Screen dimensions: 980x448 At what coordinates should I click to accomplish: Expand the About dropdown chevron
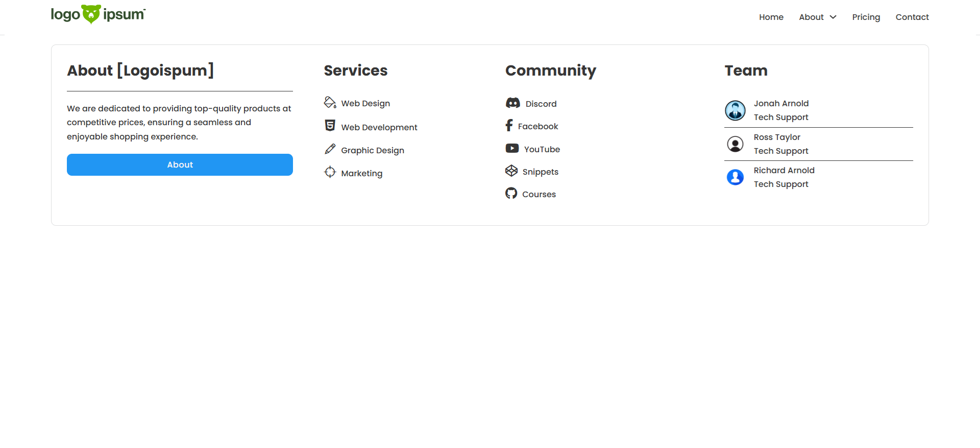pyautogui.click(x=833, y=17)
